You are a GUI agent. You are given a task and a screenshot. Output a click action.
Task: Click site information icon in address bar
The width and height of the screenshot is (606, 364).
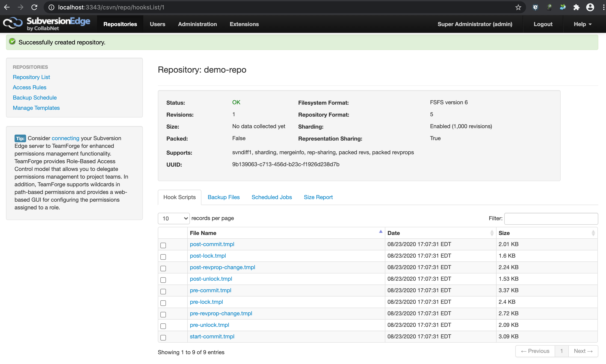tap(51, 7)
